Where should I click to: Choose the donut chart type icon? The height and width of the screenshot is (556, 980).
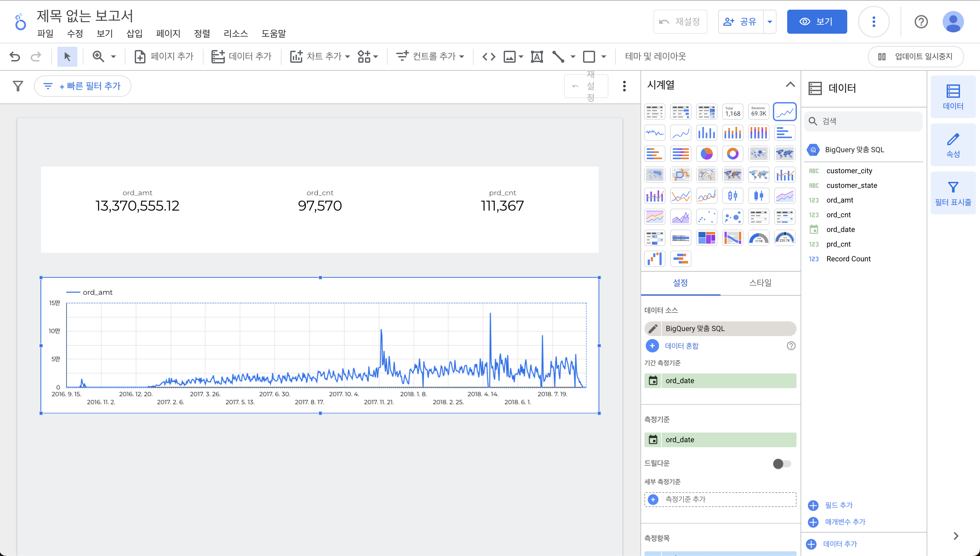point(732,154)
